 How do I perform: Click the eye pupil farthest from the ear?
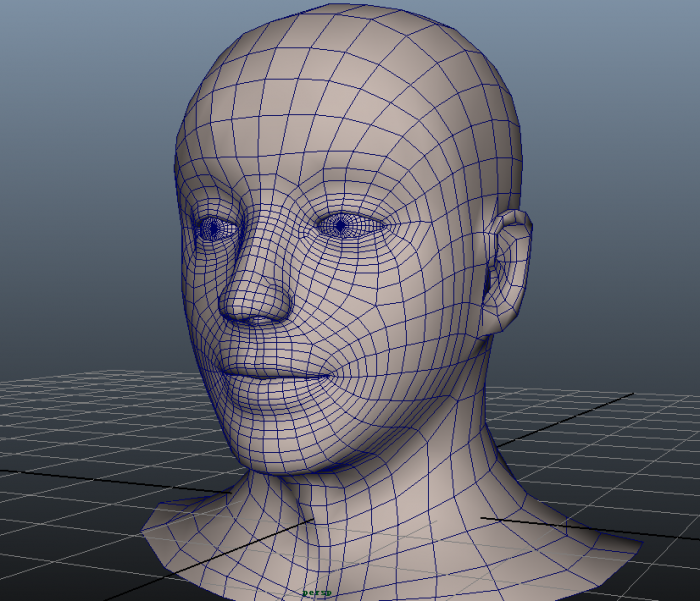click(x=214, y=228)
